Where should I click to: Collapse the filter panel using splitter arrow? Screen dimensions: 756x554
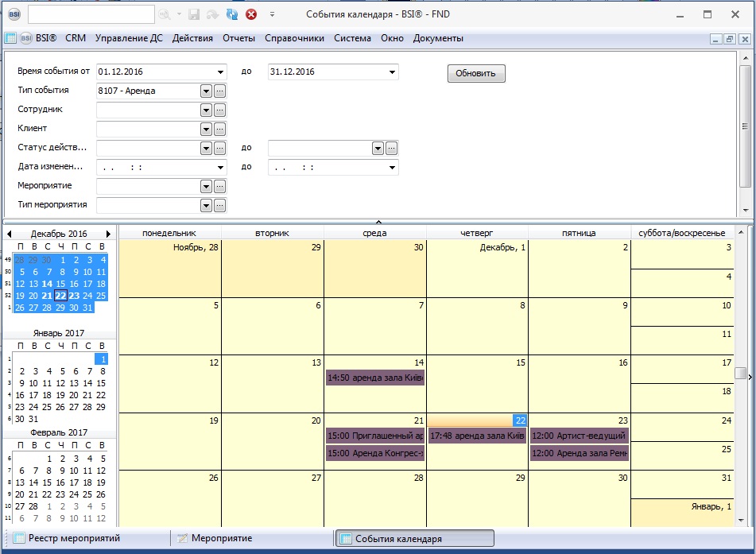(378, 221)
